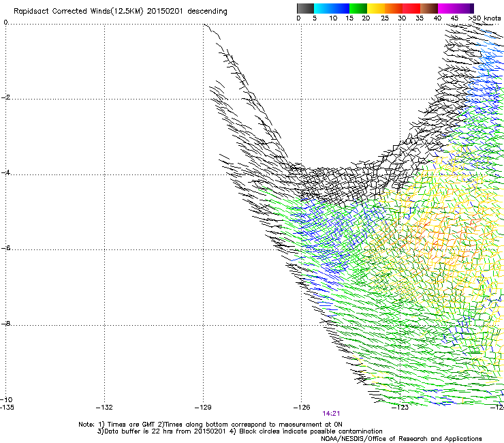Screen dimensions: 504x443
Task: Click the yellow 20-25 knots legend swatch
Action: pos(376,8)
